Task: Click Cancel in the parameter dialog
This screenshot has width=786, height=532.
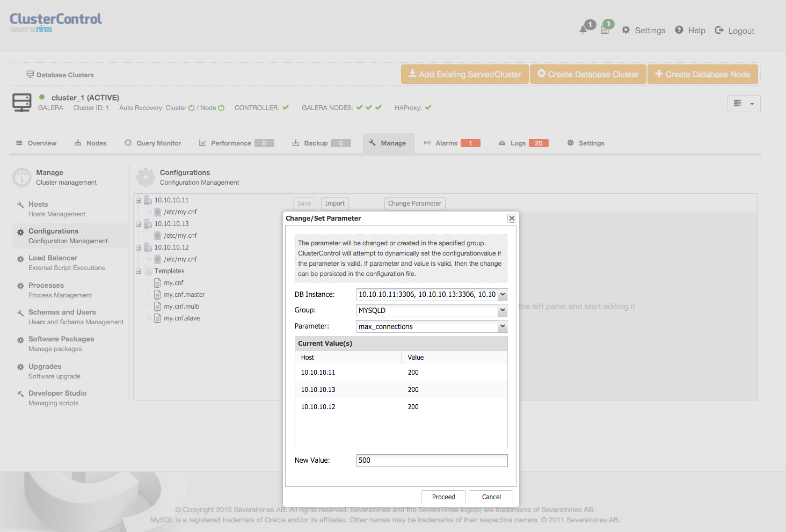Action: click(x=491, y=497)
